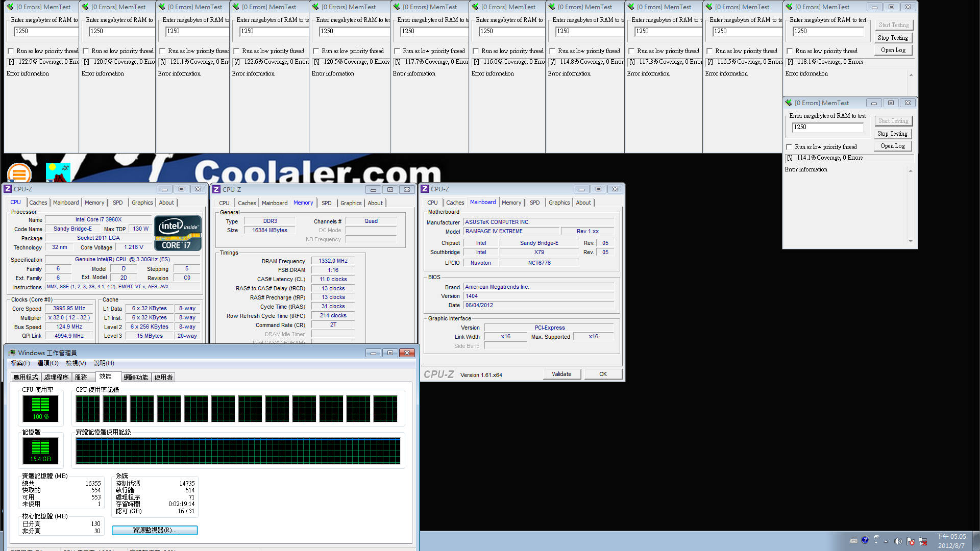980x551 pixels.
Task: Click the title icon of the 117.7% coverage MemTest window
Action: [397, 7]
